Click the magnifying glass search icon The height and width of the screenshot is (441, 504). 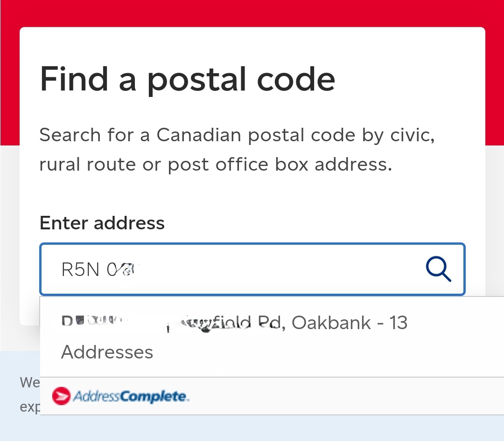(x=438, y=269)
